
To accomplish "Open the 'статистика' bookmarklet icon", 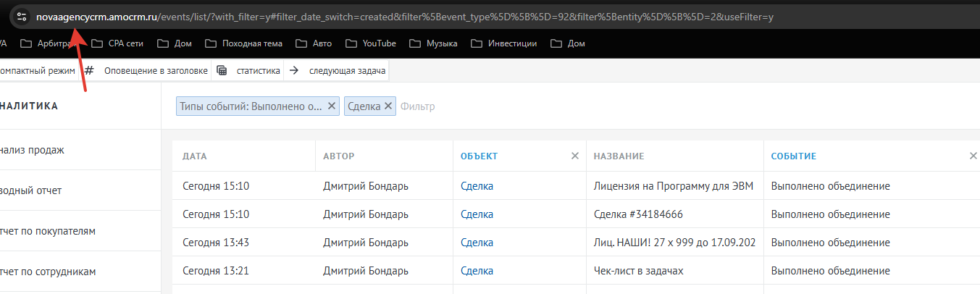I will click(x=222, y=70).
